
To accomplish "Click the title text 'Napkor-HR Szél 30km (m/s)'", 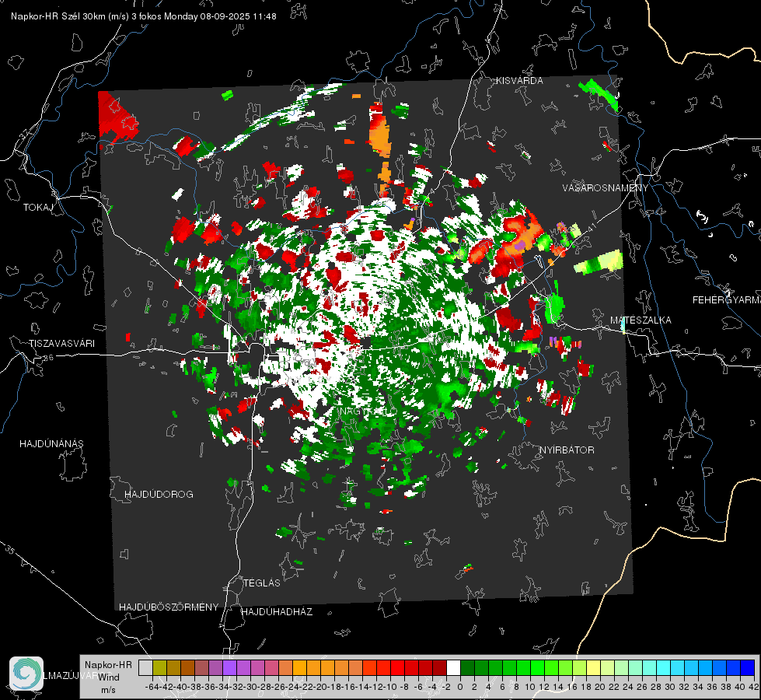I will 70,16.
